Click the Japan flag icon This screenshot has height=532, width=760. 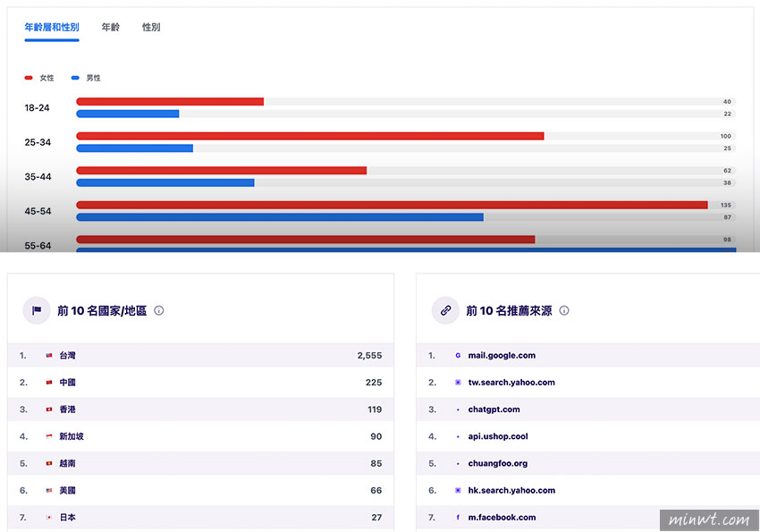point(49,518)
